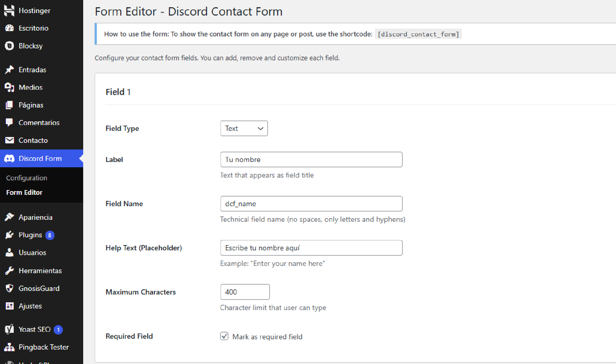Click the Field Name input dcf_name
616x364 pixels.
[311, 204]
